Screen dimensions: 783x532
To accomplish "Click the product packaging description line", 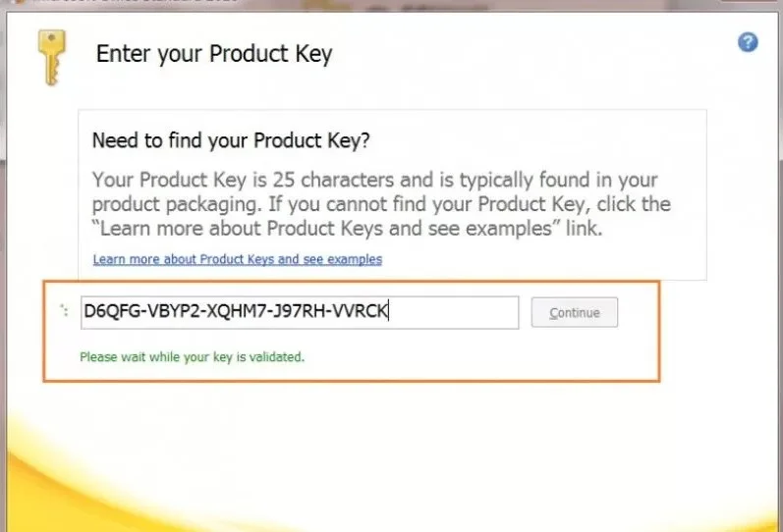I will [381, 204].
